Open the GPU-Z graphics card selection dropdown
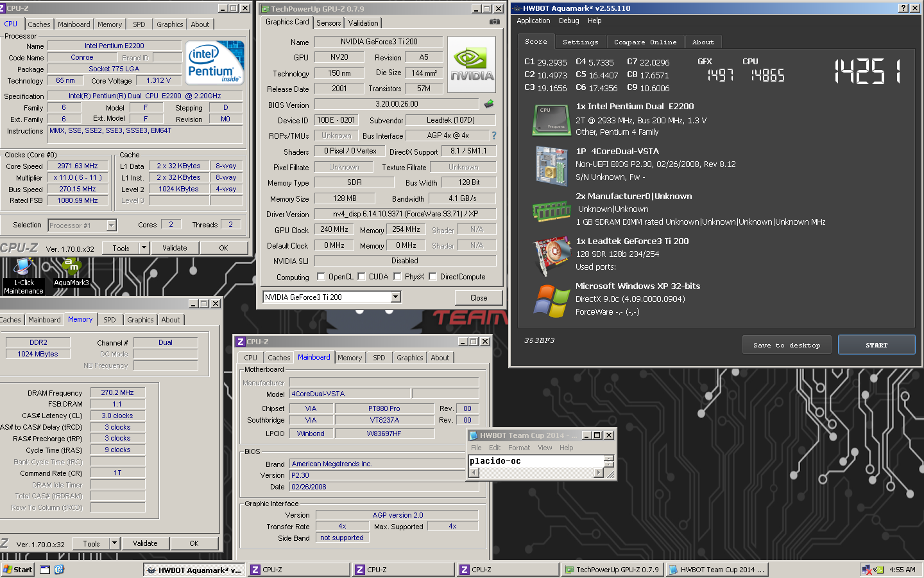Screen dimensions: 924x578 (x=396, y=297)
